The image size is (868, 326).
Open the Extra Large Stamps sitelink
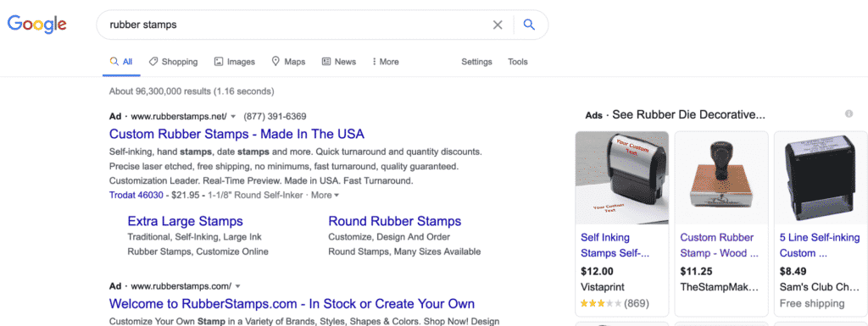tap(185, 222)
